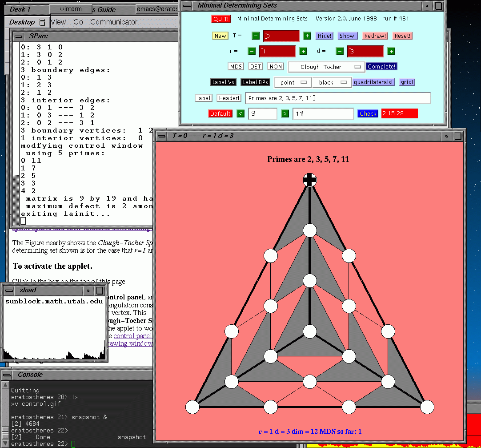Decrease r with its minus button
The width and height of the screenshot is (481, 448).
tap(252, 52)
